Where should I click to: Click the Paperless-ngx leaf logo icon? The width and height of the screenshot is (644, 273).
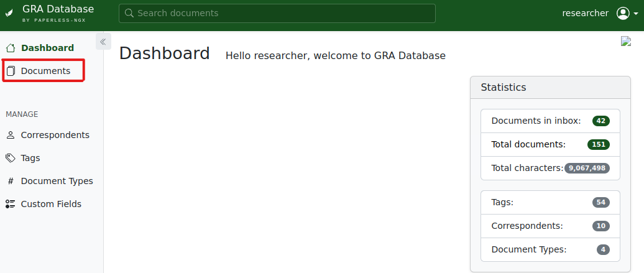tap(9, 14)
